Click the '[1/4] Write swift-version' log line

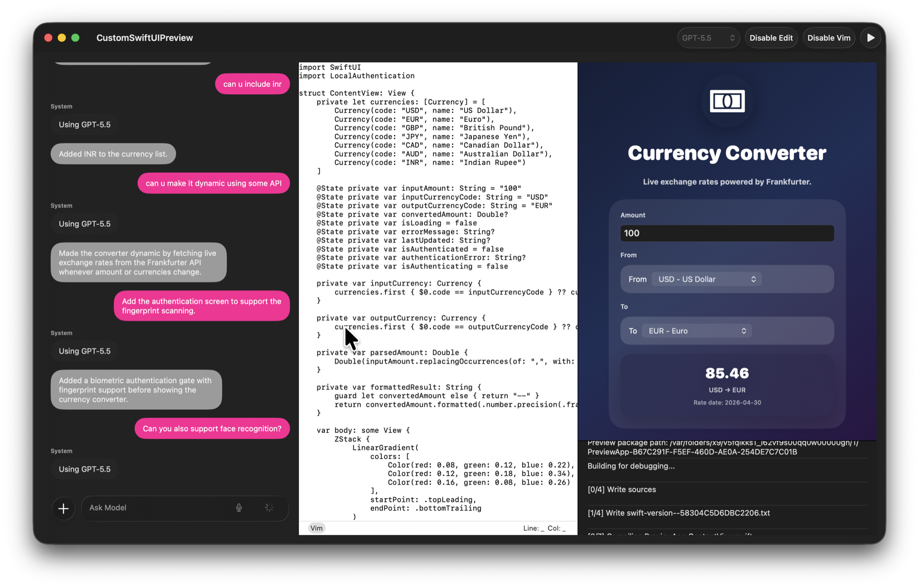[x=679, y=513]
